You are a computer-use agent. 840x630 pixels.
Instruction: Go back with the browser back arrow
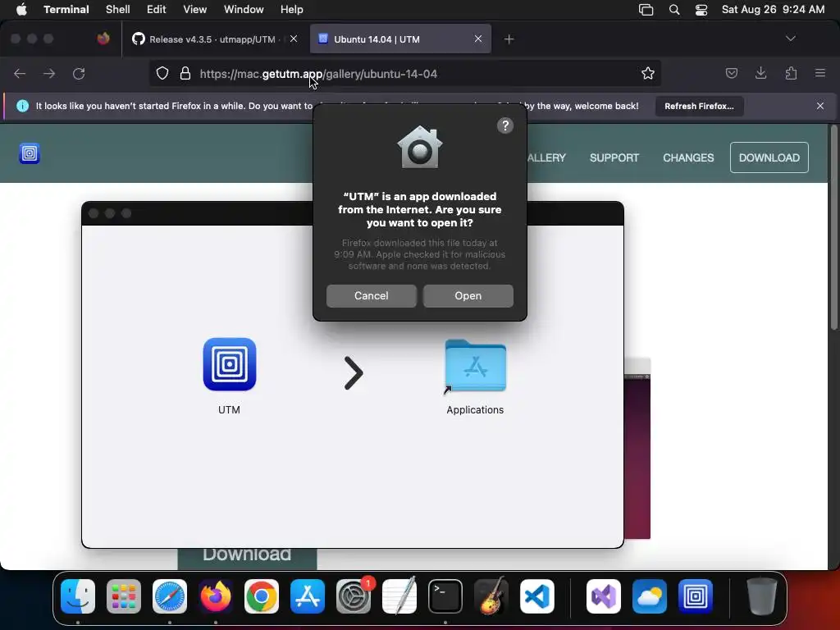pos(20,73)
